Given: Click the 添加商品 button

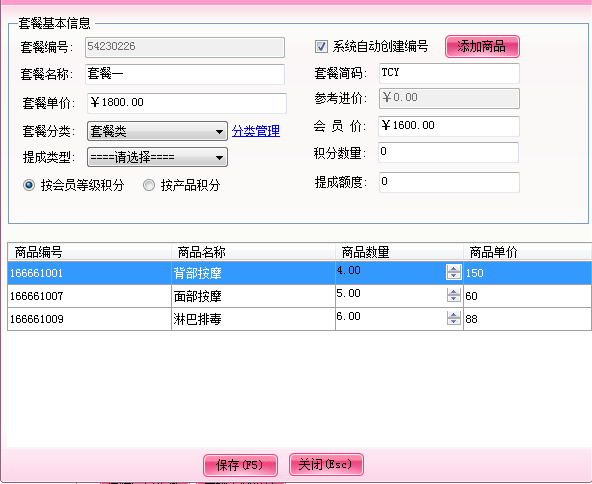Looking at the screenshot, I should [482, 47].
